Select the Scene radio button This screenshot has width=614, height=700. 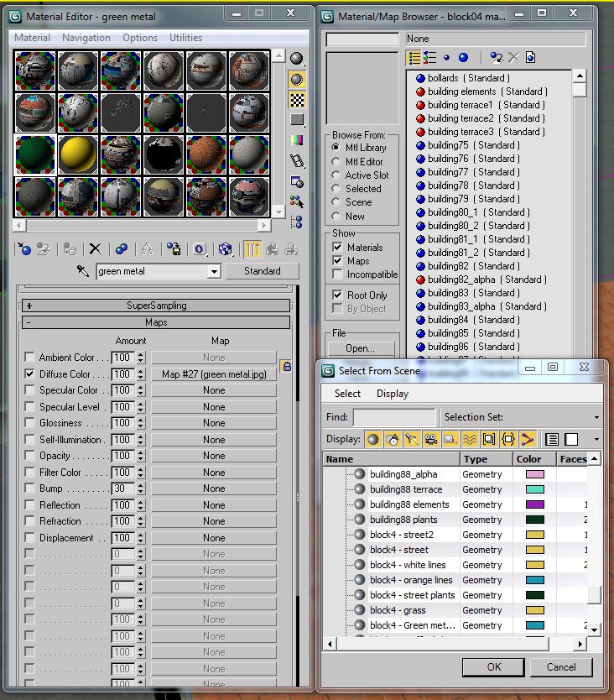coord(336,201)
